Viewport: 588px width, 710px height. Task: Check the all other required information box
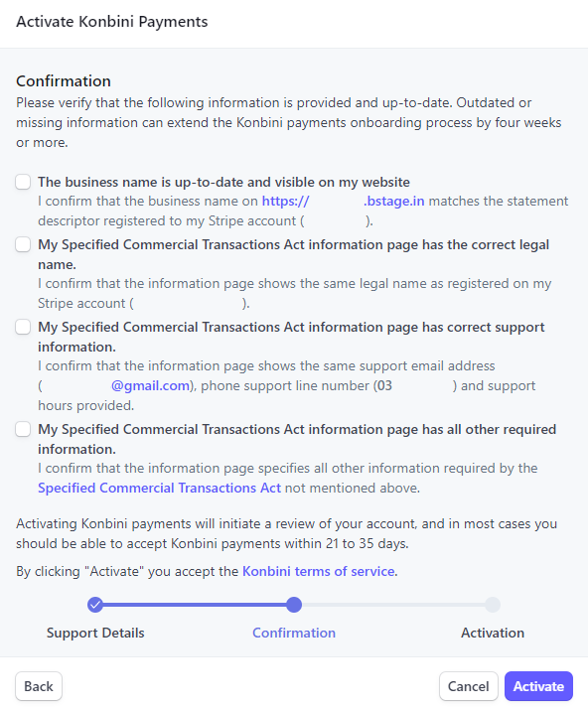[x=23, y=429]
